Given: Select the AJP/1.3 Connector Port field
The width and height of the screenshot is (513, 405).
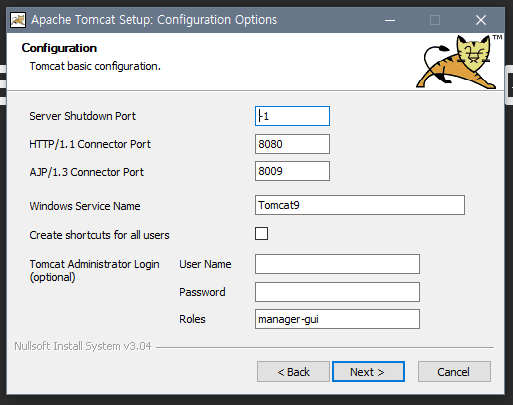Looking at the screenshot, I should 292,171.
